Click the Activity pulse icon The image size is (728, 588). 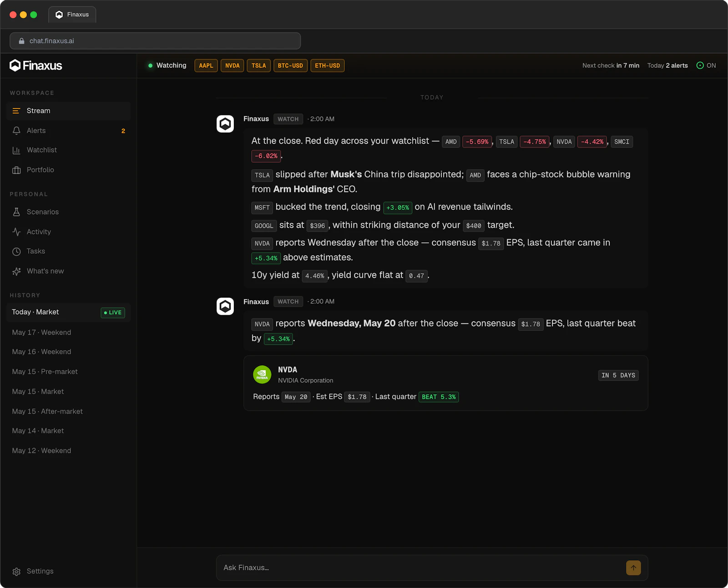click(x=16, y=232)
